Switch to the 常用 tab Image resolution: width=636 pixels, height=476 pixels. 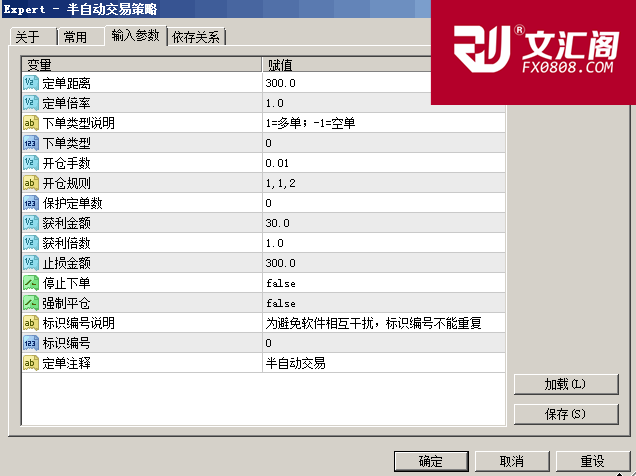click(75, 38)
